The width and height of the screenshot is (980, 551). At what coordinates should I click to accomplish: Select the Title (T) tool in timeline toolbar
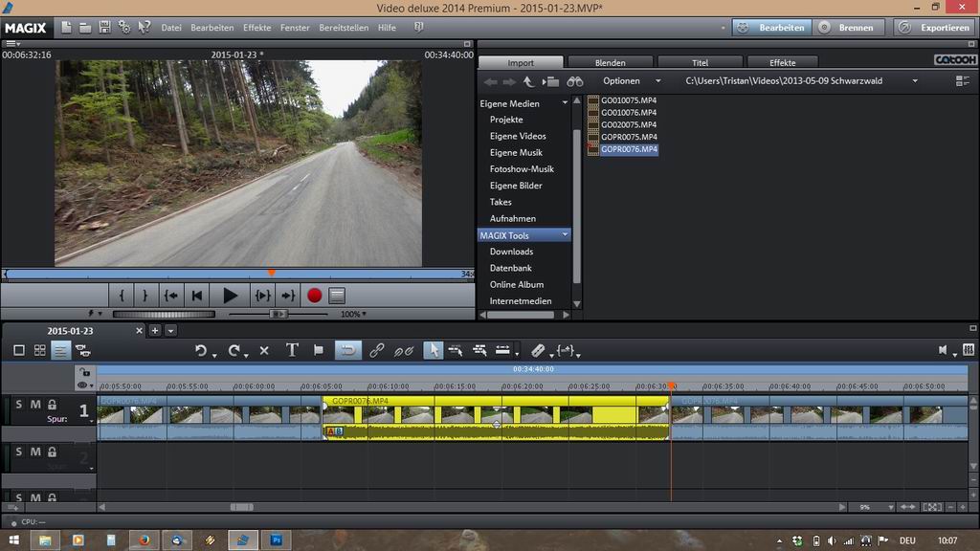(x=292, y=351)
